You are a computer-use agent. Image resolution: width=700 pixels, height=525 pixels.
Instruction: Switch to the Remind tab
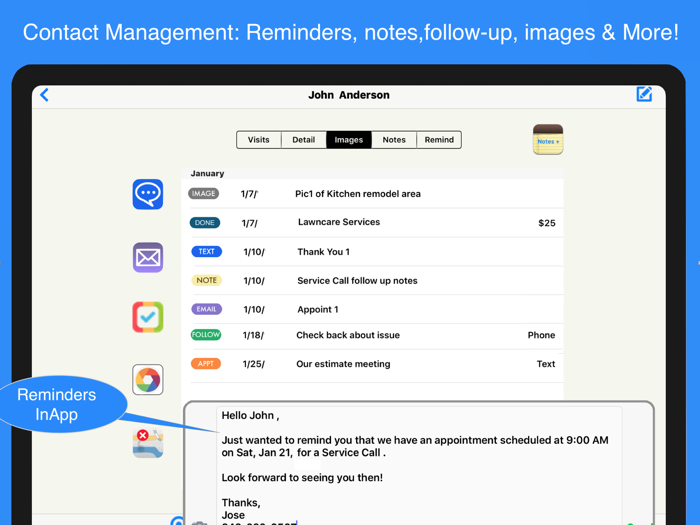(439, 140)
